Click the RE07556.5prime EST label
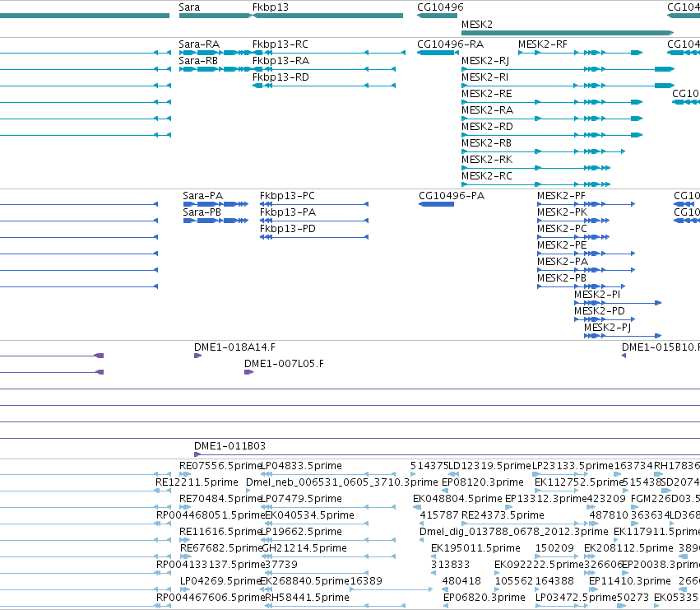 point(220,466)
